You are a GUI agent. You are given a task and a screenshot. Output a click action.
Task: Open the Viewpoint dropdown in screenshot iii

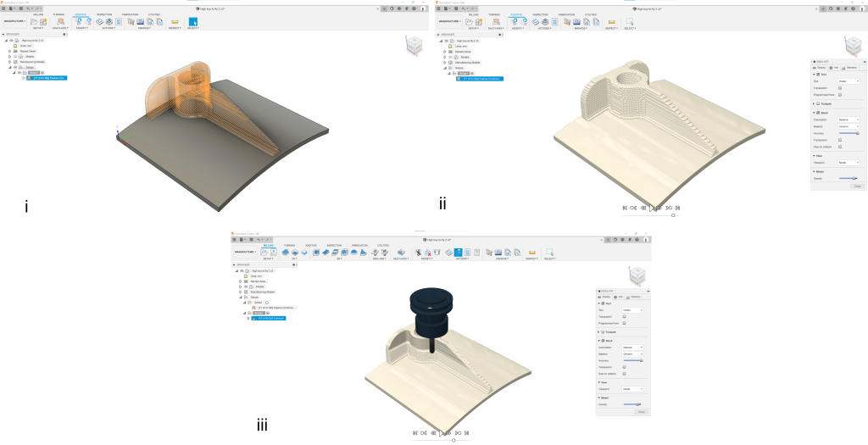coord(632,389)
